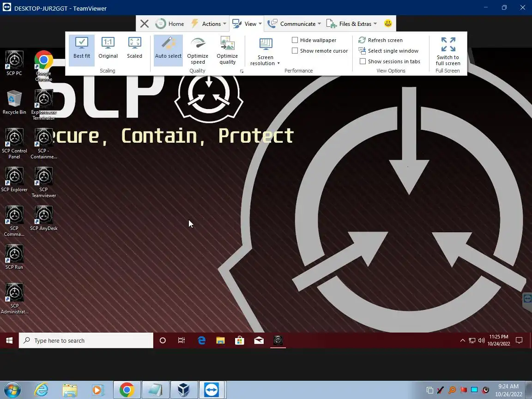Show hidden icons in remote tray

[x=462, y=340]
